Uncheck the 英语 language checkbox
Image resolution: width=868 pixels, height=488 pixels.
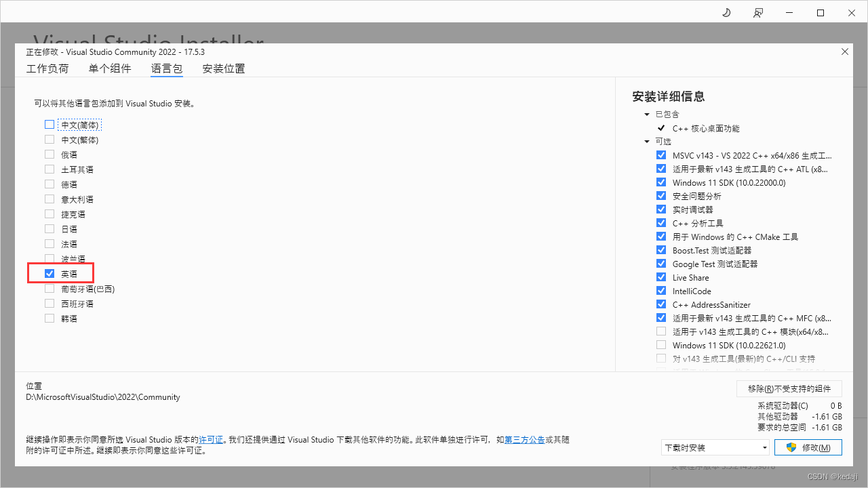click(50, 274)
